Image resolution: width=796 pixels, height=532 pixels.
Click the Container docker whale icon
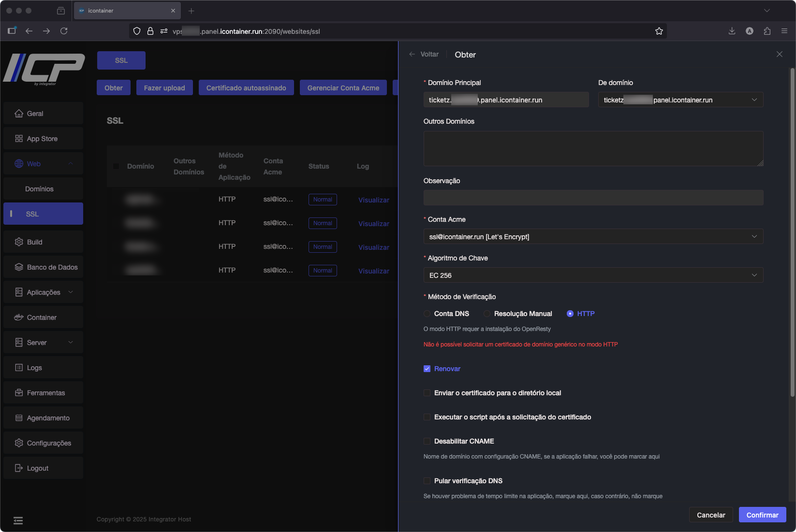19,317
